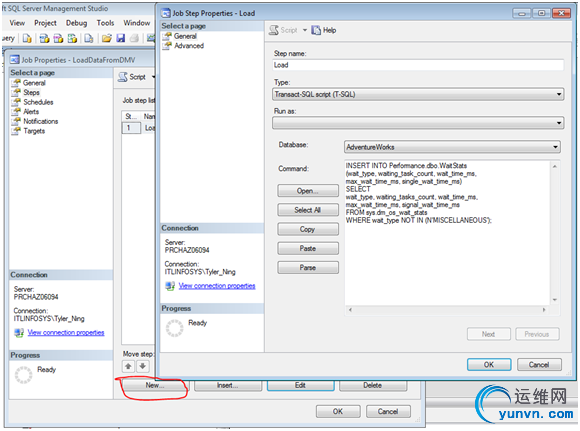This screenshot has width=580, height=431.
Task: Click View connection properties link in Job Properties
Action: click(66, 333)
